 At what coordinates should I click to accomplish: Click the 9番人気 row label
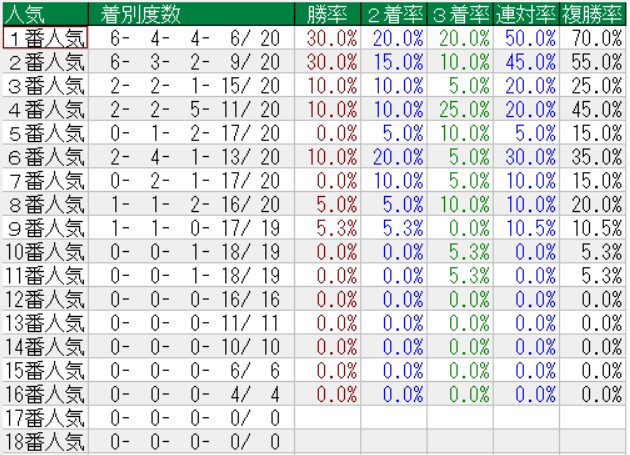[45, 227]
